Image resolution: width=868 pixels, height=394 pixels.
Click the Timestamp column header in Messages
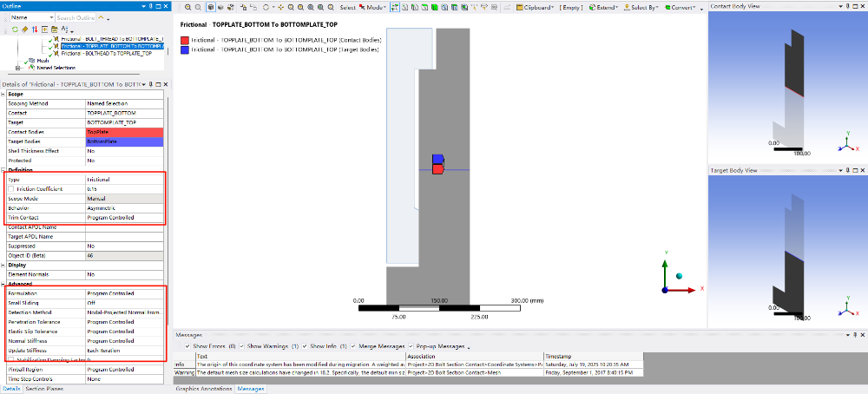point(594,357)
